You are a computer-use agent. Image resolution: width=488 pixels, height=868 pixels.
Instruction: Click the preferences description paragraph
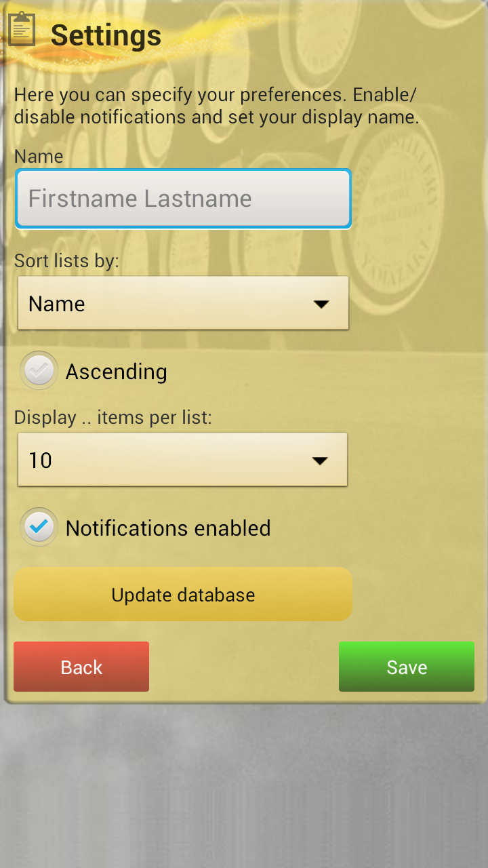217,106
